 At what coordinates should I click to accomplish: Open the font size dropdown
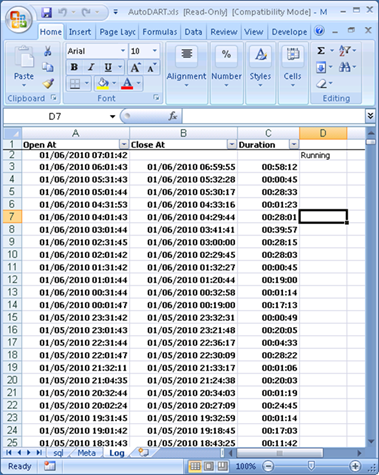(x=155, y=51)
